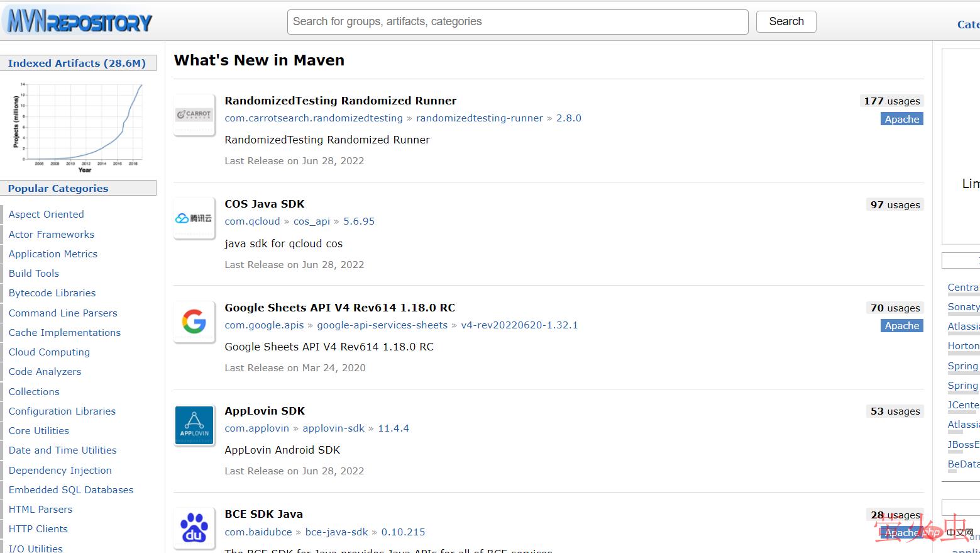The width and height of the screenshot is (980, 553).
Task: Click the Apache license tag for Google Sheets
Action: pyautogui.click(x=901, y=326)
